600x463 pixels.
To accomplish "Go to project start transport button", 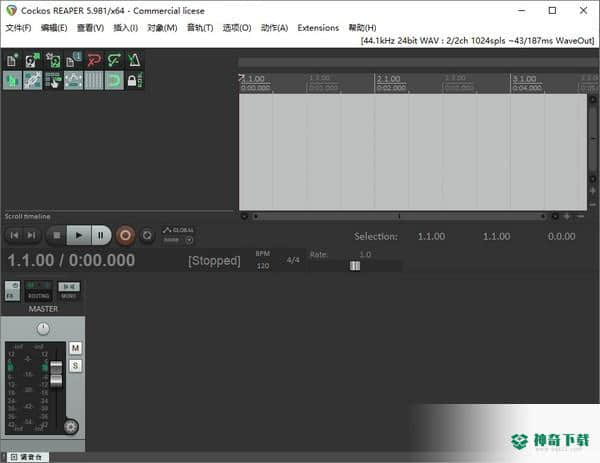I will click(x=15, y=235).
